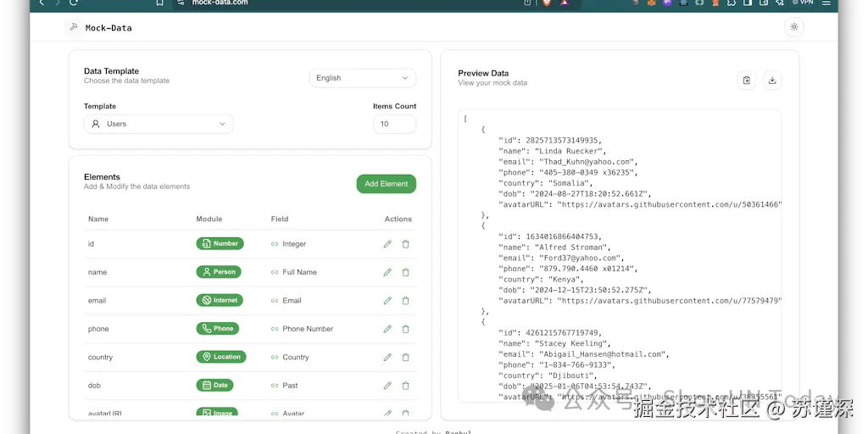Click the "Abigail_Hansen@hotmail.com" JSON line
868x434 pixels.
583,354
